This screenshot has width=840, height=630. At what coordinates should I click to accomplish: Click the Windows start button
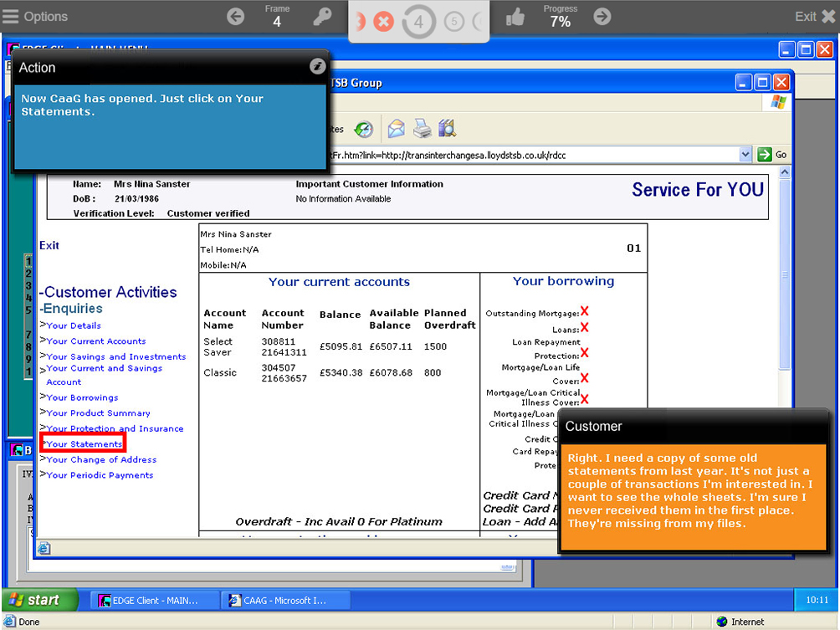pos(40,600)
